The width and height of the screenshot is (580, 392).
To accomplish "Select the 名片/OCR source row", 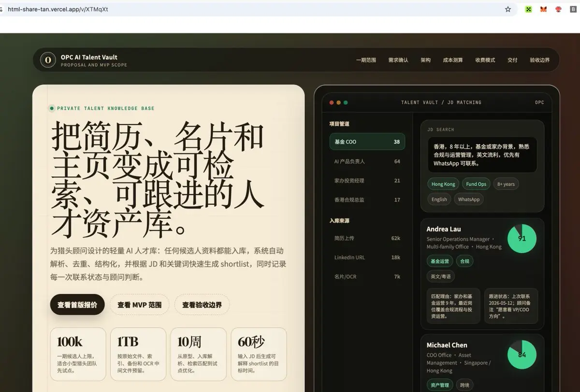I will pos(367,277).
